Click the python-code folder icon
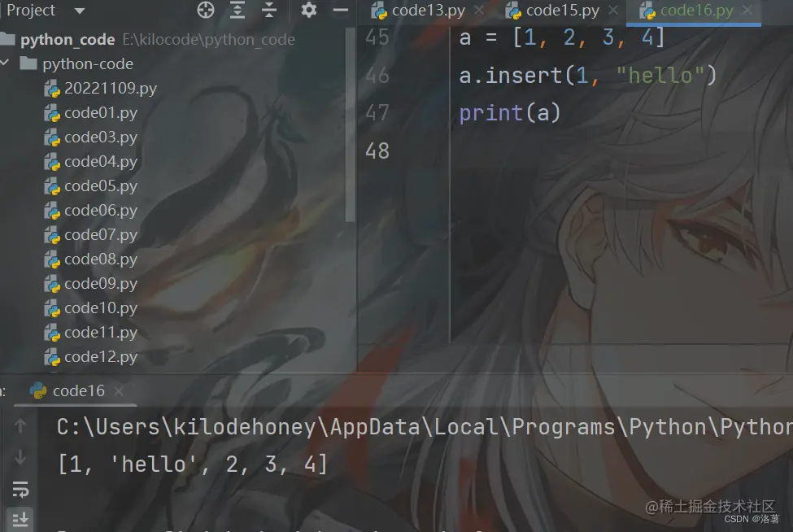 [28, 63]
